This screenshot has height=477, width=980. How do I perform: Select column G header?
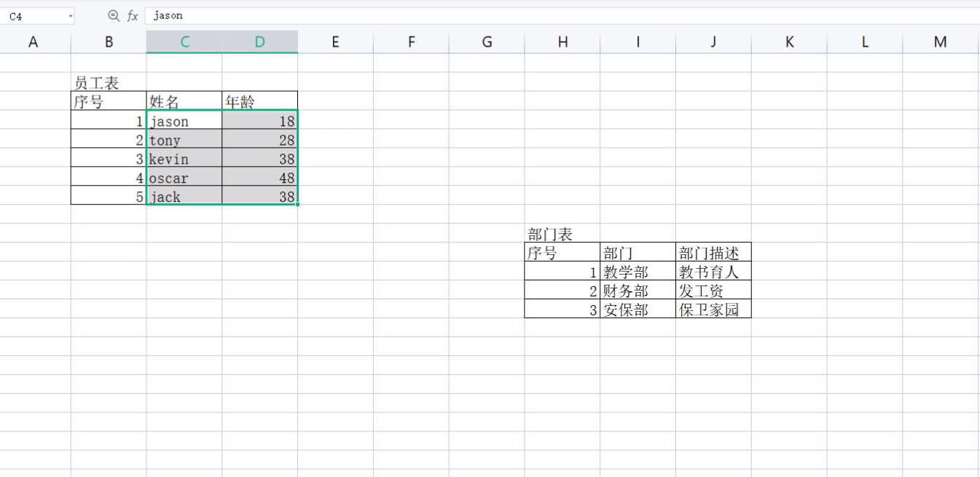pyautogui.click(x=487, y=42)
